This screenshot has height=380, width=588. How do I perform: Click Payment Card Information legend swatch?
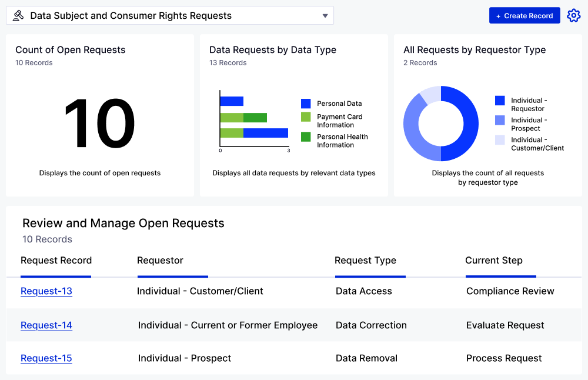tap(306, 117)
